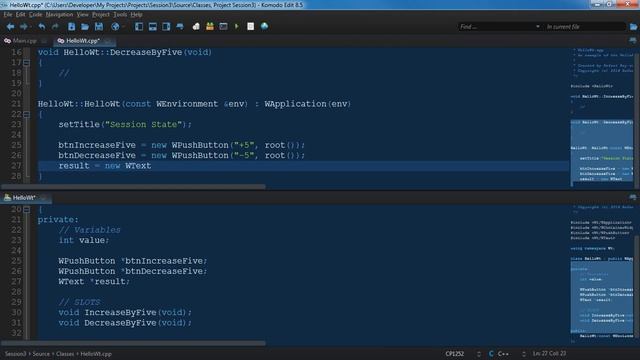Open the Edit menu
The image size is (640, 360).
(20, 15)
